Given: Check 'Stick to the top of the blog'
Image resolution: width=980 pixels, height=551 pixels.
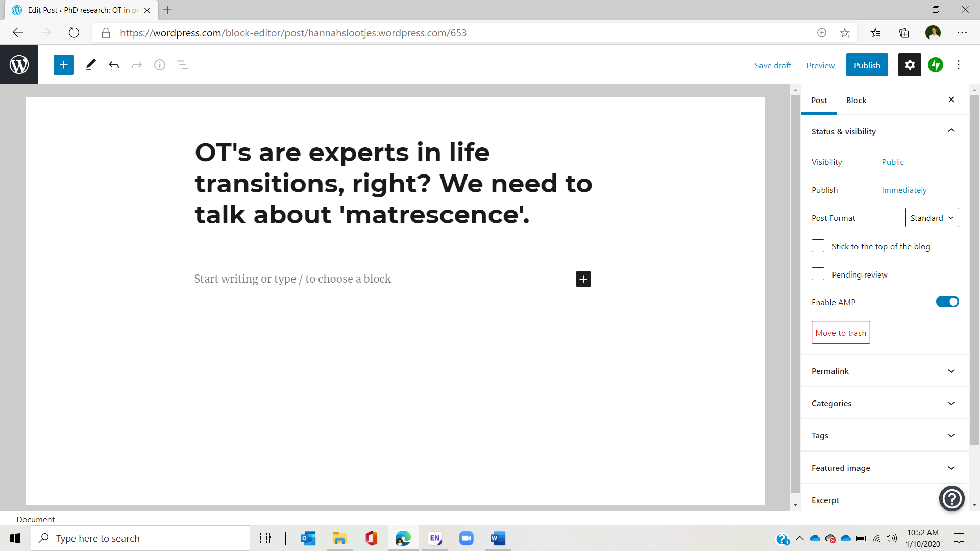Looking at the screenshot, I should click(x=818, y=246).
